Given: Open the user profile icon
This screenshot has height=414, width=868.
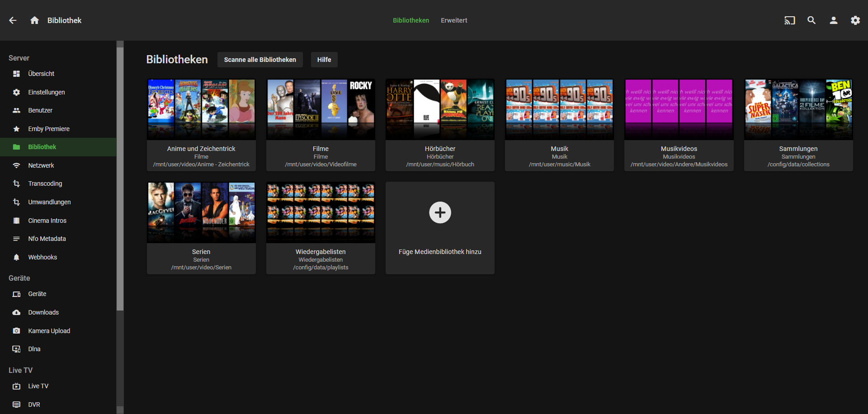Looking at the screenshot, I should pyautogui.click(x=834, y=20).
